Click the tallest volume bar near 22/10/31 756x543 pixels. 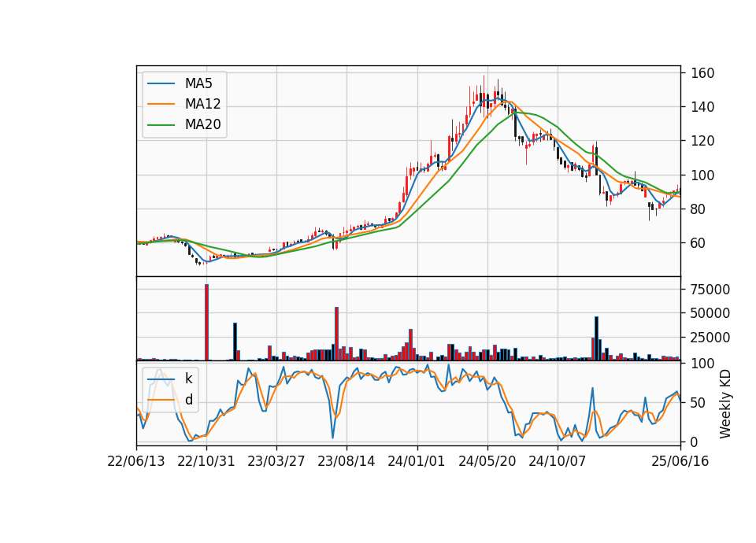tap(207, 323)
